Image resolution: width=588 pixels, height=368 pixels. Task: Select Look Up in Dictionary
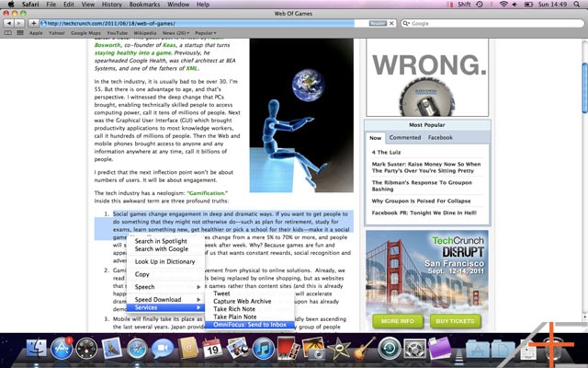tap(165, 261)
